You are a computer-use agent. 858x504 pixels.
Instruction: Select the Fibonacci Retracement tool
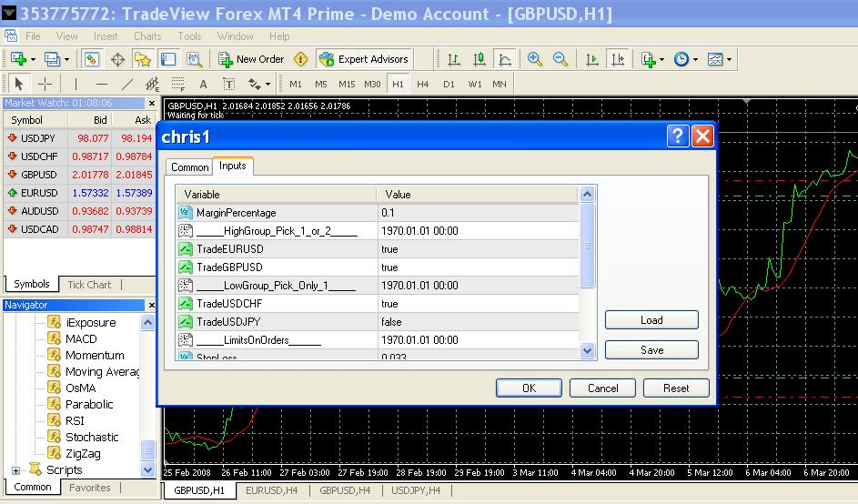[x=177, y=85]
